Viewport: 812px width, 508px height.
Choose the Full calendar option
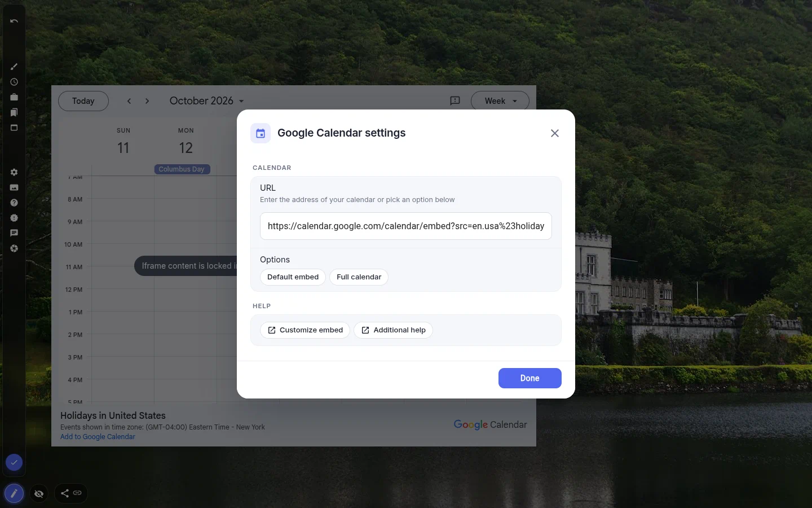point(359,277)
